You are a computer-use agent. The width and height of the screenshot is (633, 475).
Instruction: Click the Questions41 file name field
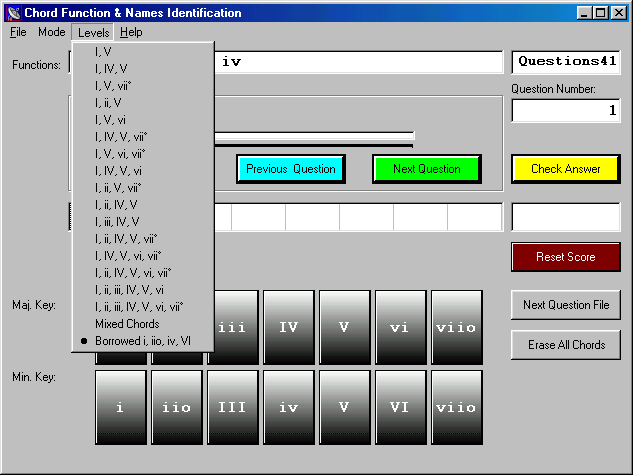pos(566,62)
